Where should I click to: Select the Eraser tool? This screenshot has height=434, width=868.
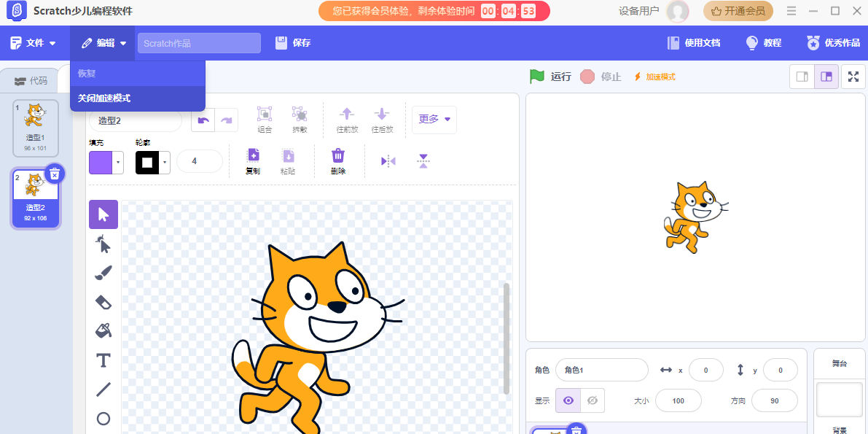[x=103, y=302]
